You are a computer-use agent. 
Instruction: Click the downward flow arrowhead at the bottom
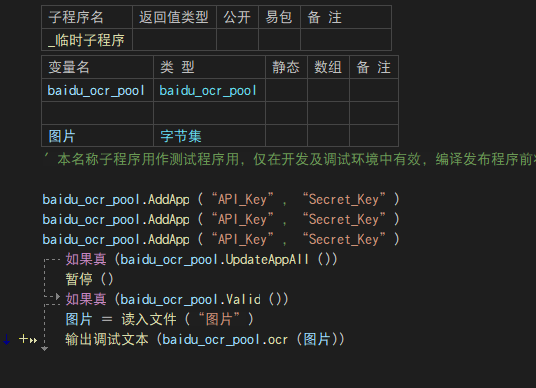(x=44, y=349)
